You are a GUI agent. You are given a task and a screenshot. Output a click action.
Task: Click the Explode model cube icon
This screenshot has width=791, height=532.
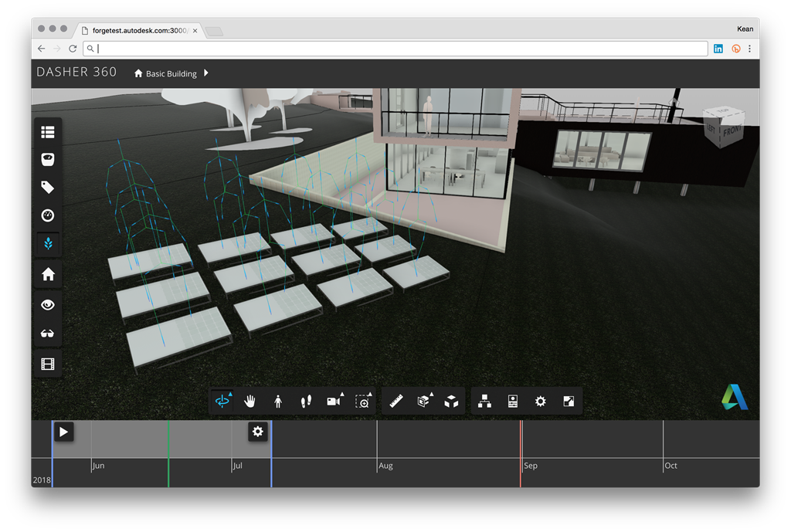(x=452, y=402)
